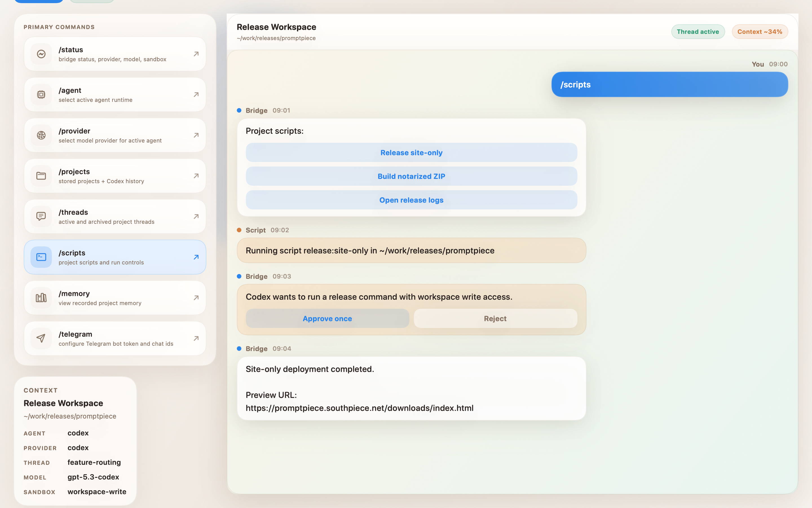
Task: Click the 'configure Telegram bot token' description
Action: [116, 344]
